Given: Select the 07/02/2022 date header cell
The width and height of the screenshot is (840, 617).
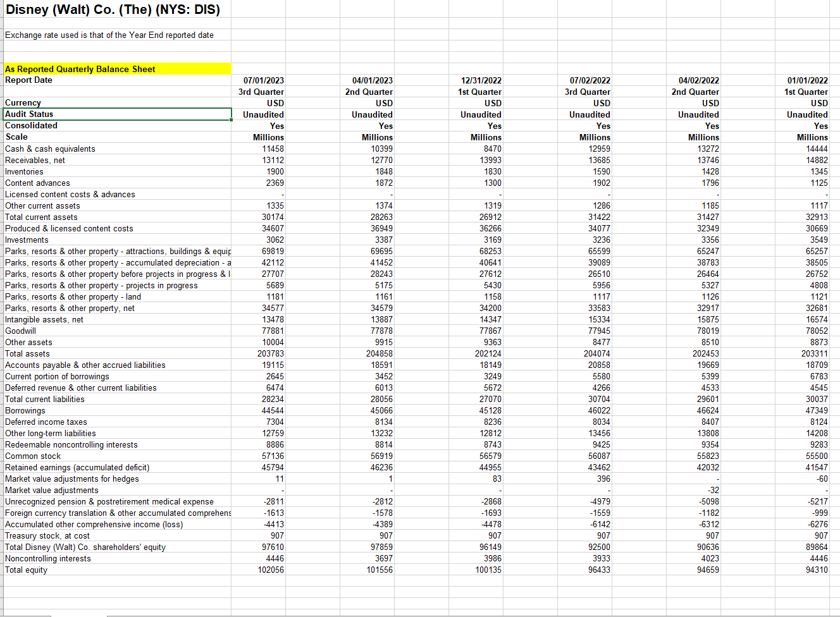Looking at the screenshot, I should [590, 80].
